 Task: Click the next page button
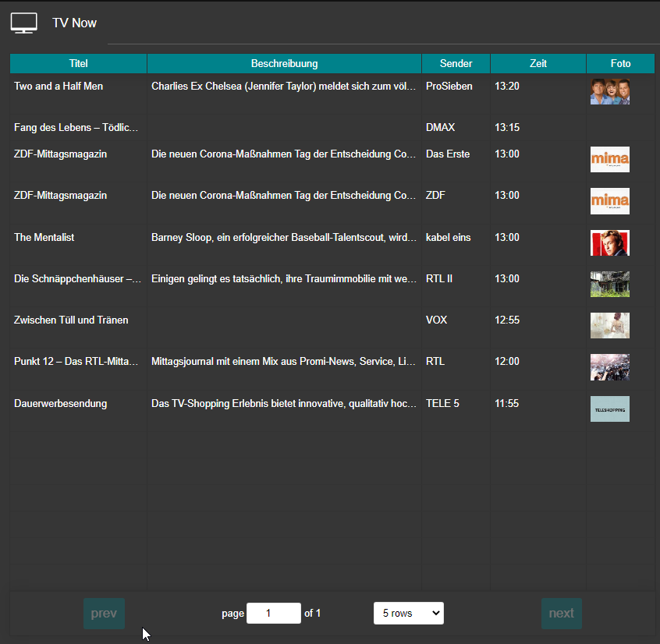point(562,614)
